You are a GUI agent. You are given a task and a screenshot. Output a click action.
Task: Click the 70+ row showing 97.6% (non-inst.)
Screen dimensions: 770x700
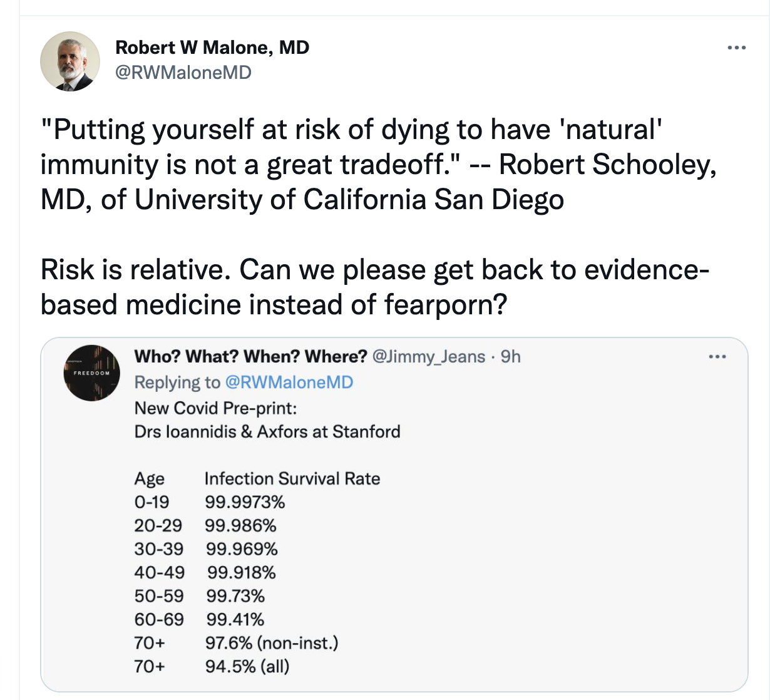tap(235, 643)
